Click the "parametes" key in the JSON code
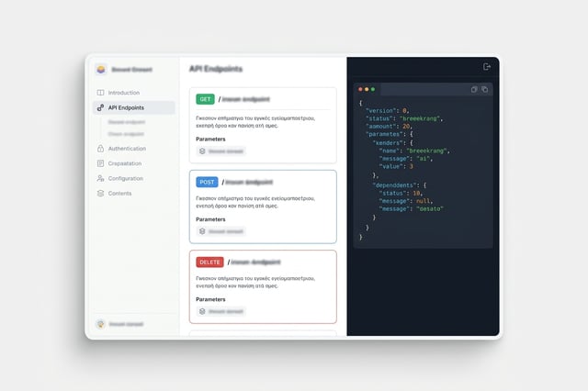This screenshot has height=391, width=588. 384,134
